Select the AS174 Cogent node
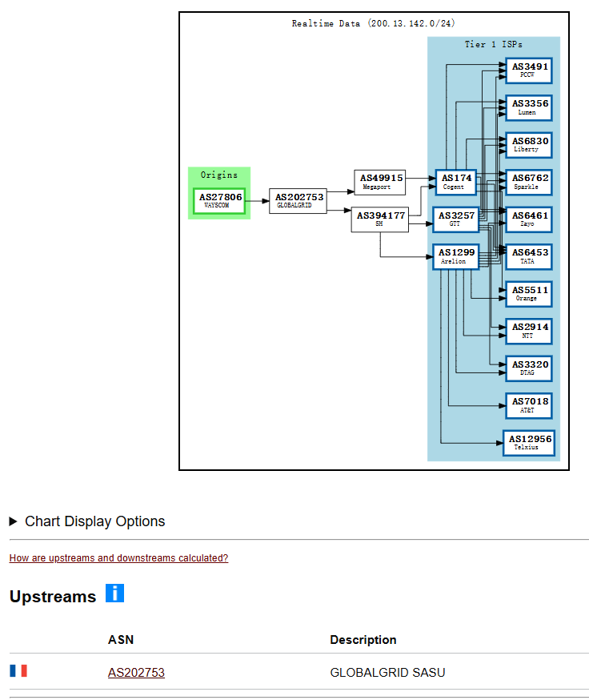This screenshot has width=589, height=700. pos(455,182)
